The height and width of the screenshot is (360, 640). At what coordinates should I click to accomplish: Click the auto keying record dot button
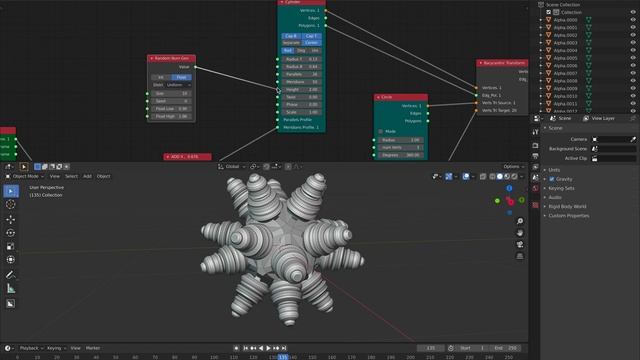point(236,348)
